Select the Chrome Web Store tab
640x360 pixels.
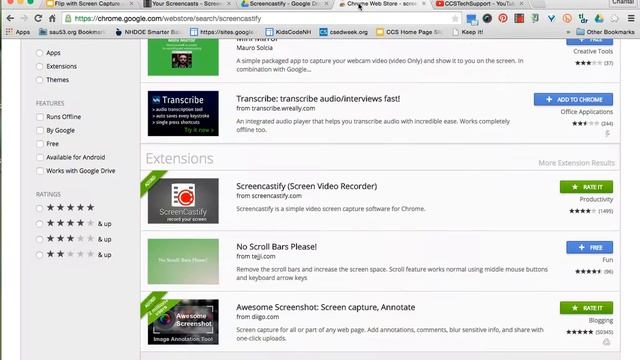(x=382, y=4)
